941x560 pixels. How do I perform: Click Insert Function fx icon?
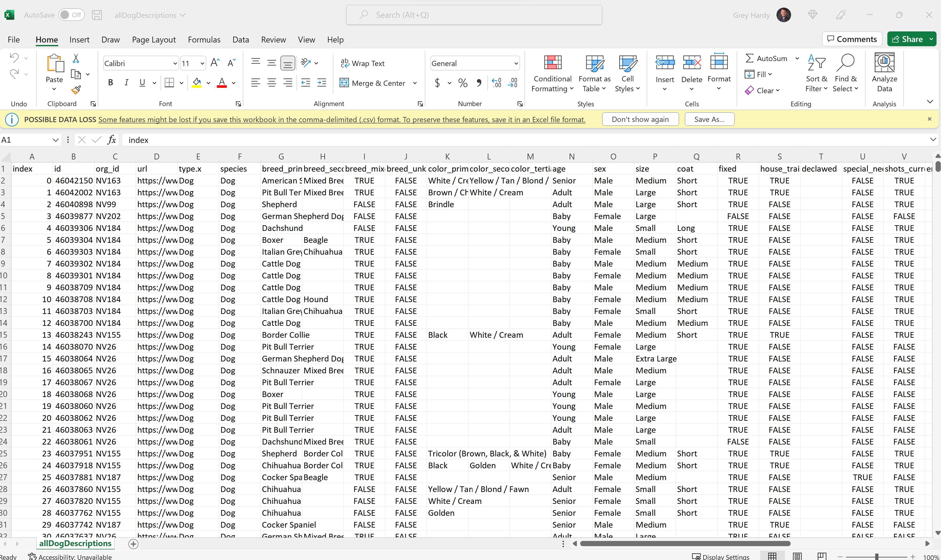(x=111, y=140)
